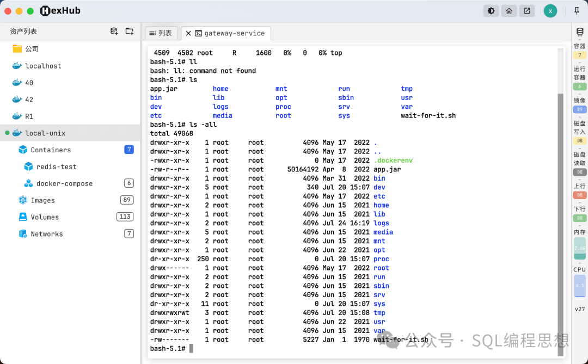Click the database icon in right sidebar
The height and width of the screenshot is (364, 588).
[x=580, y=32]
